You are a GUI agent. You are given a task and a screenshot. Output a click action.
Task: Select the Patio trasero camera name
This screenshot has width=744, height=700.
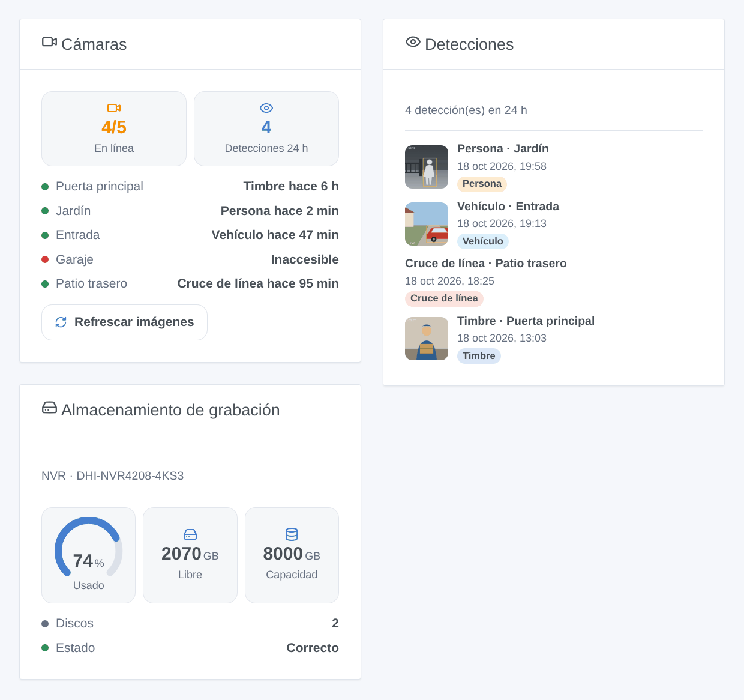[x=91, y=284]
